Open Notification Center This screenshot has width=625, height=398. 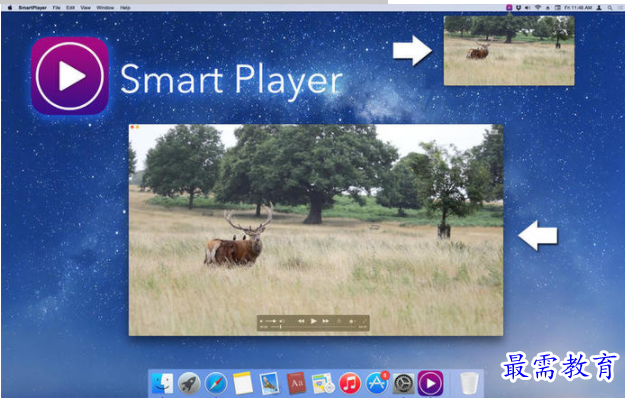(x=621, y=8)
